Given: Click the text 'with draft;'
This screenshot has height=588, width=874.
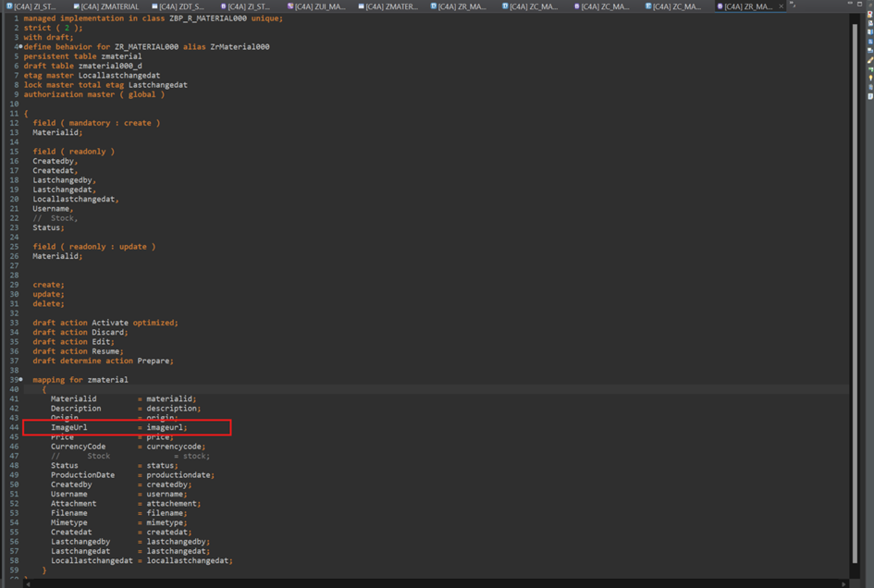Looking at the screenshot, I should click(x=48, y=37).
